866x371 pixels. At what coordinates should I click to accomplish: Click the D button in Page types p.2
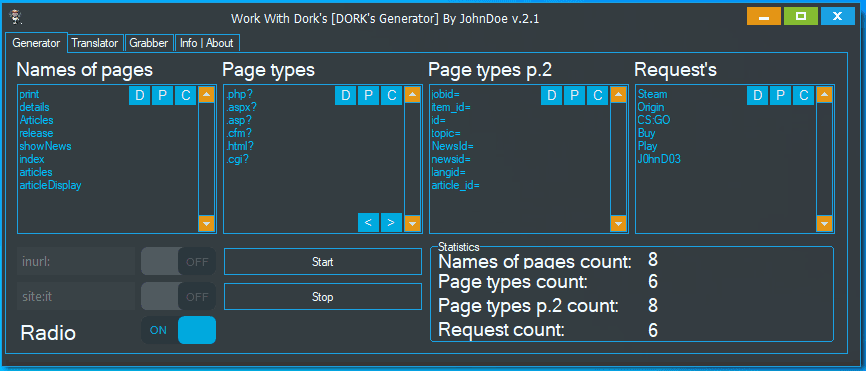tap(551, 96)
